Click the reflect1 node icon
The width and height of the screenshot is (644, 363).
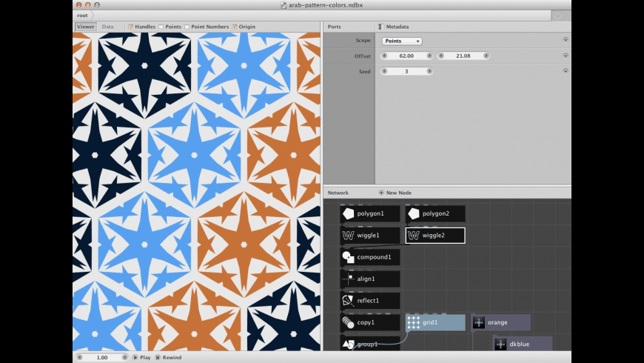349,301
